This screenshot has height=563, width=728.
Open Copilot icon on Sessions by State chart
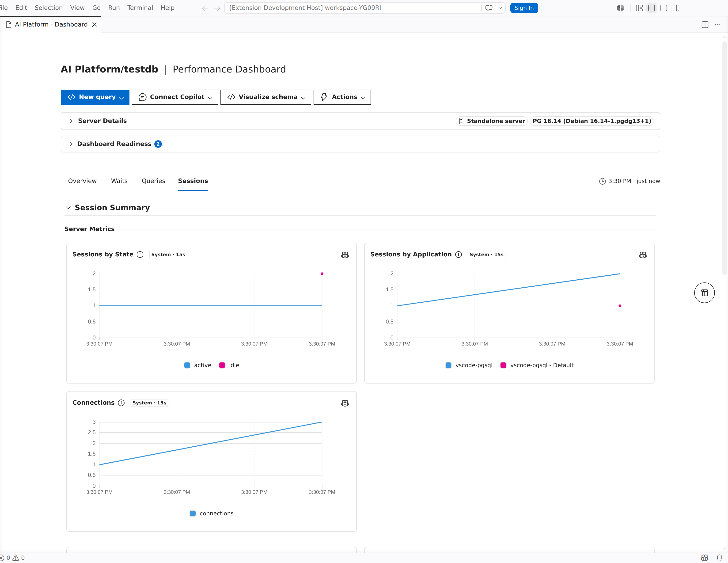345,255
